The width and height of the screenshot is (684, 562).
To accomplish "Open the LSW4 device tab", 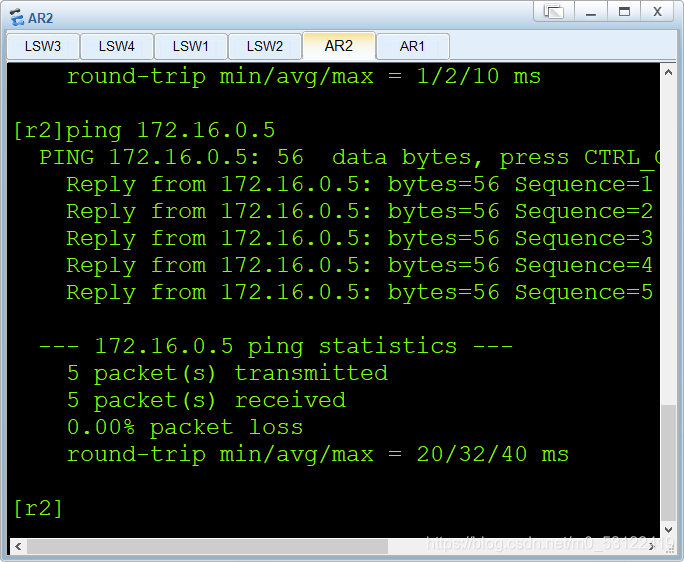I will click(x=117, y=46).
